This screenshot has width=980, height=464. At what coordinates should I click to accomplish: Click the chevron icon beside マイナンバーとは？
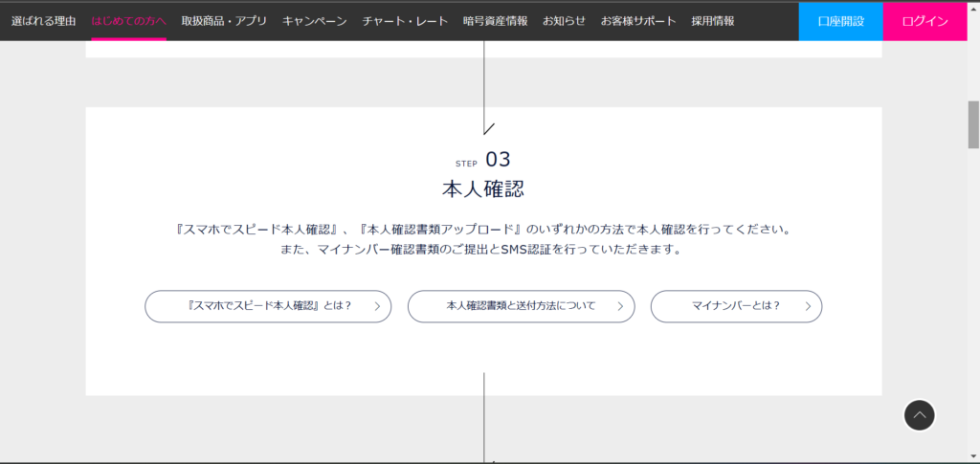coord(808,307)
